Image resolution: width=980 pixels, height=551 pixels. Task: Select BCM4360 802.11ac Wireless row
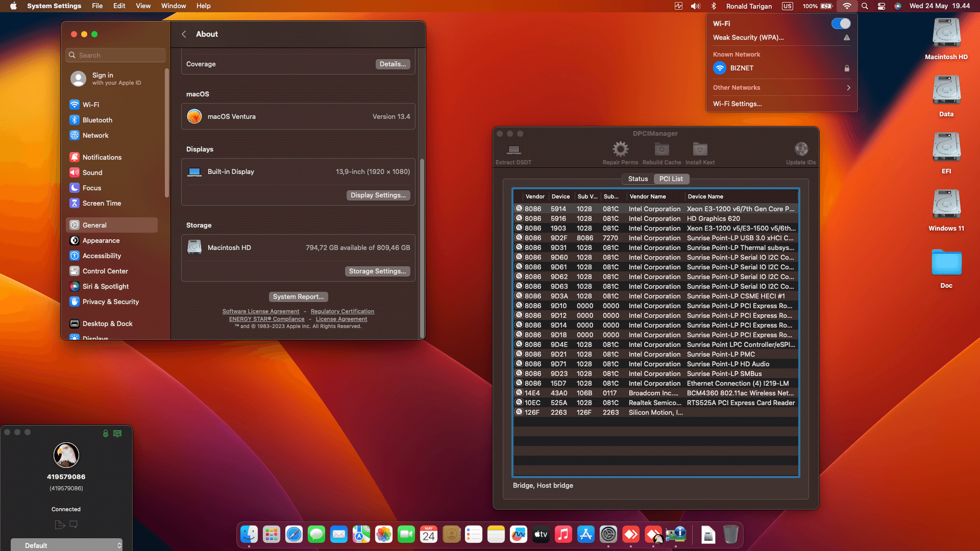click(656, 393)
